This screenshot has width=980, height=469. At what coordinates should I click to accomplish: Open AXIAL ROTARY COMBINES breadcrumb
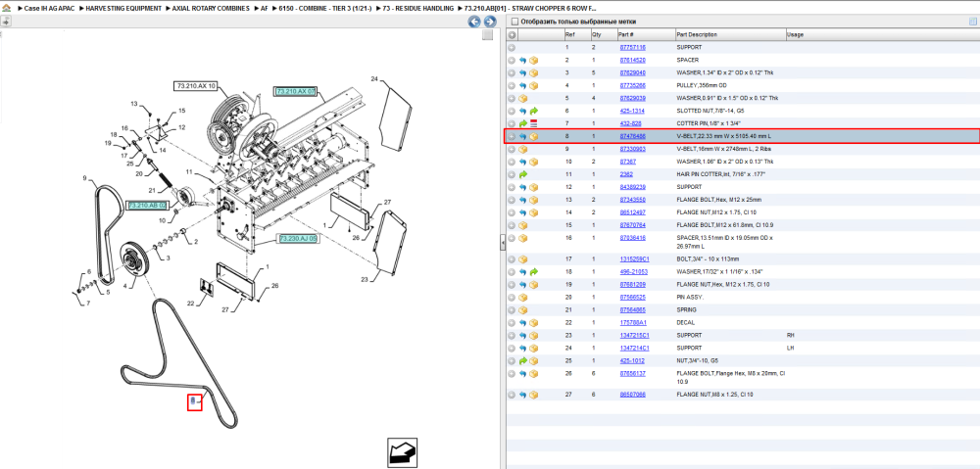point(212,9)
